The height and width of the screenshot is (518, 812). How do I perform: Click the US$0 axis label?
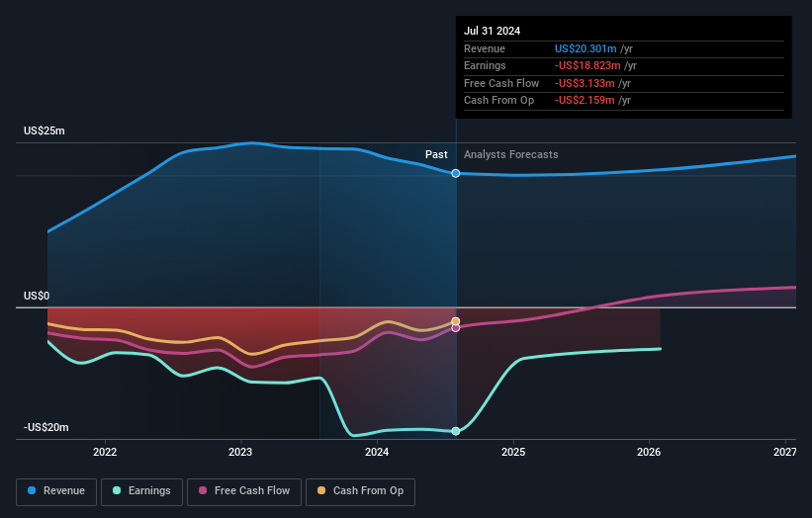(37, 296)
